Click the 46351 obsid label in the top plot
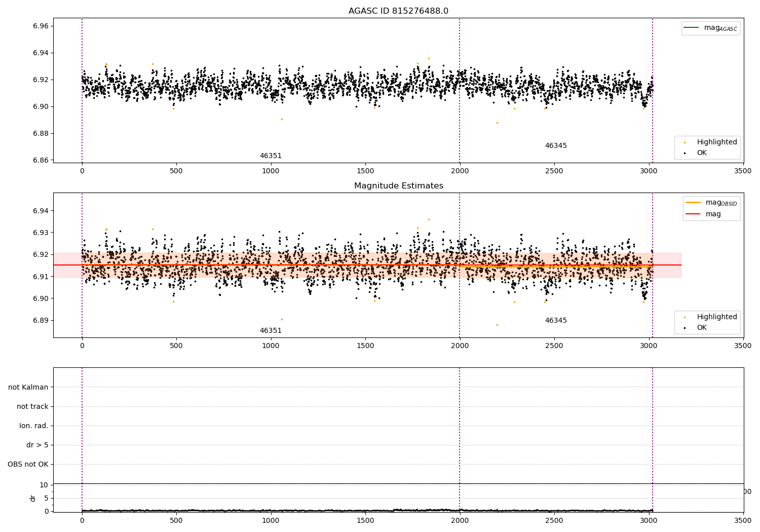The width and height of the screenshot is (760, 532). point(271,156)
